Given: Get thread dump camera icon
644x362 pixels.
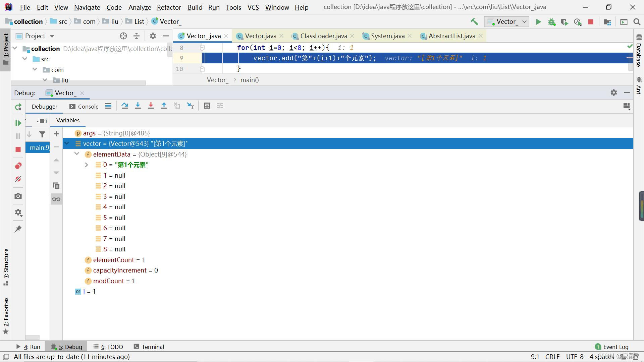Looking at the screenshot, I should pyautogui.click(x=18, y=196).
